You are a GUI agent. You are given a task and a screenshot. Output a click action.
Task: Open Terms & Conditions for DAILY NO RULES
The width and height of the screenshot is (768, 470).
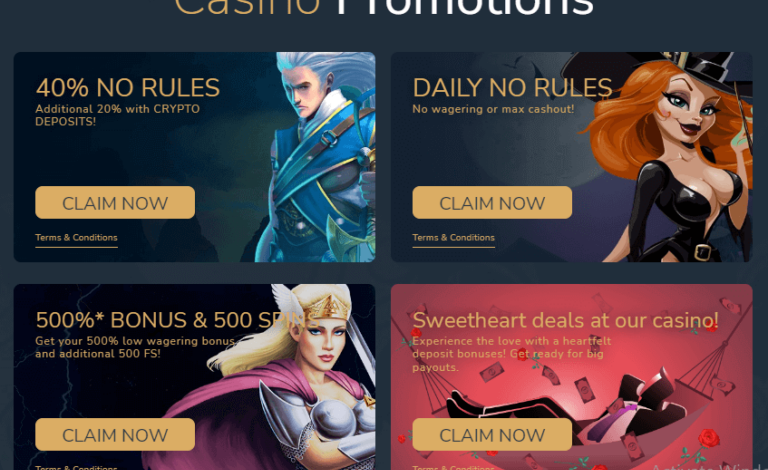click(x=454, y=238)
